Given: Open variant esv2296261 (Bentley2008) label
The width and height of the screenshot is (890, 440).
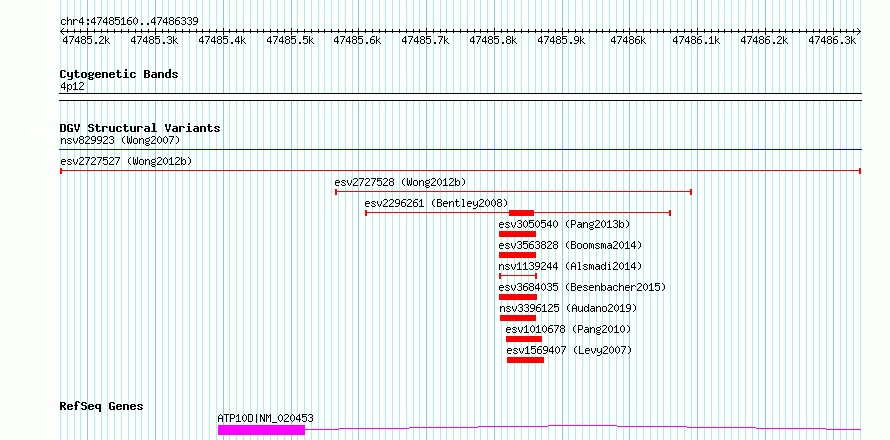Looking at the screenshot, I should [436, 203].
